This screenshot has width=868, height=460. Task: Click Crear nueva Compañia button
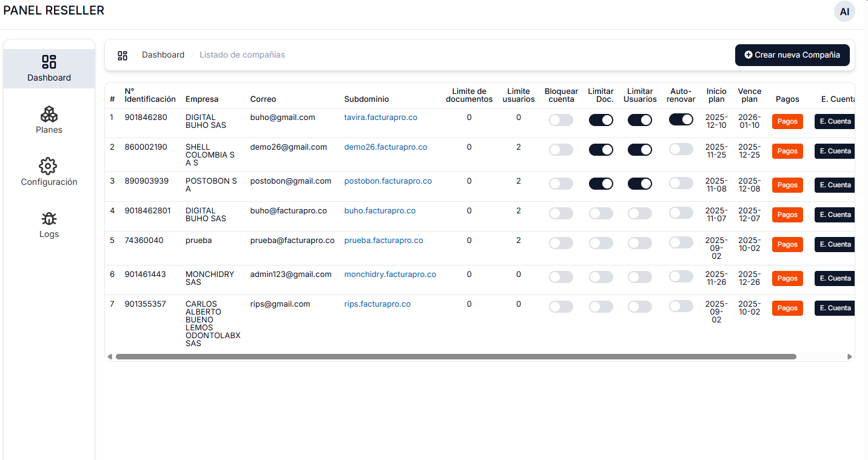[x=792, y=55]
